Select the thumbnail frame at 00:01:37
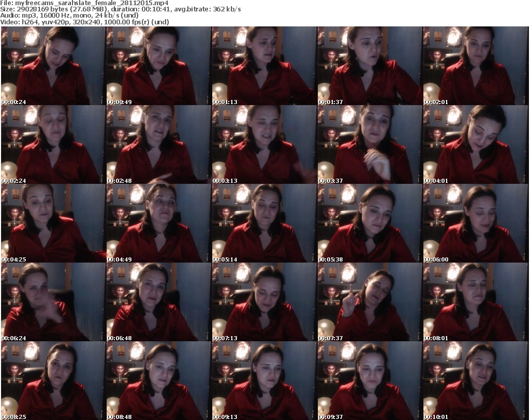The width and height of the screenshot is (530, 420). click(370, 66)
